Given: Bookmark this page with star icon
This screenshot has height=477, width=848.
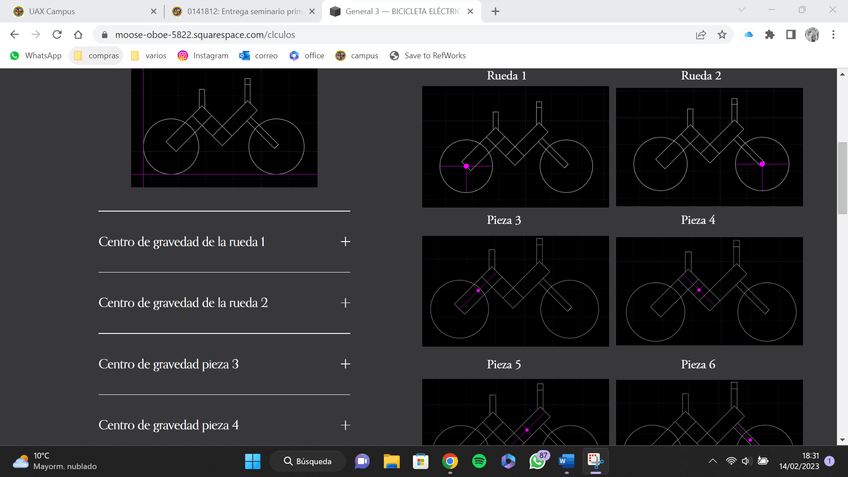Looking at the screenshot, I should click(x=722, y=35).
